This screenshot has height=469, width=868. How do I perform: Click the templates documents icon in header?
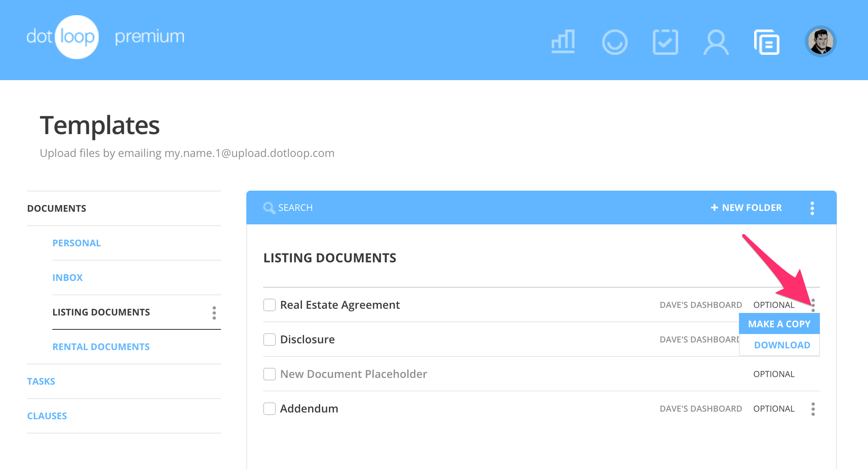pos(767,42)
